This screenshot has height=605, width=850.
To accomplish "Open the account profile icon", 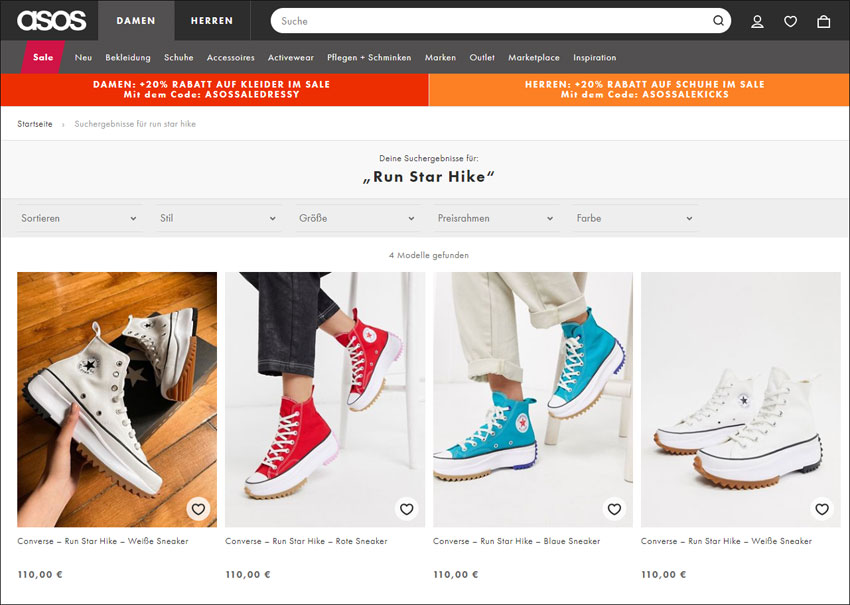I will (x=757, y=21).
